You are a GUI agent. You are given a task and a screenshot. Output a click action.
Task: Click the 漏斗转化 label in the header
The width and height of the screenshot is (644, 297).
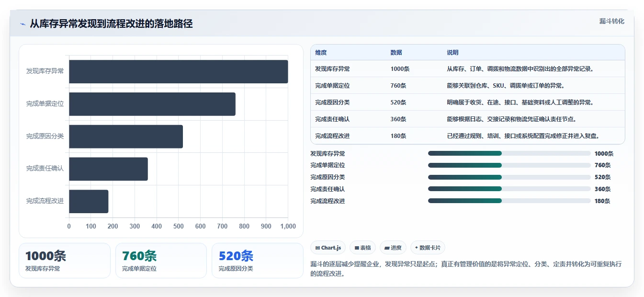pyautogui.click(x=612, y=21)
